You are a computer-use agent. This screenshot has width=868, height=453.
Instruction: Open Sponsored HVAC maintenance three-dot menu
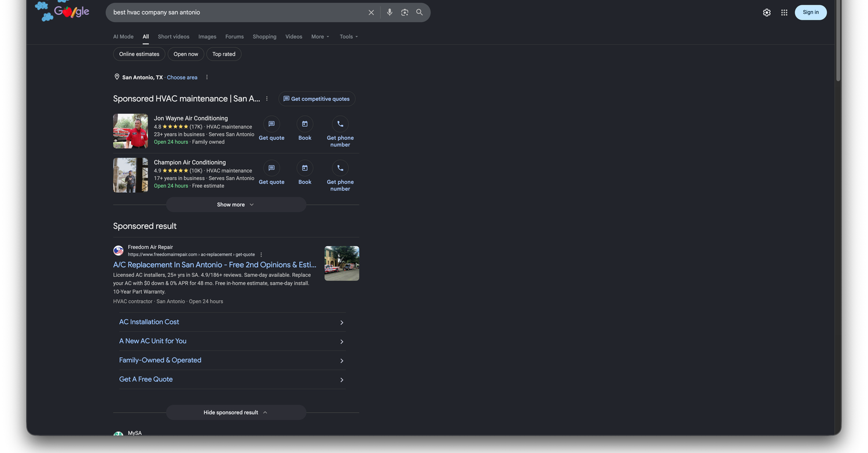(x=267, y=99)
